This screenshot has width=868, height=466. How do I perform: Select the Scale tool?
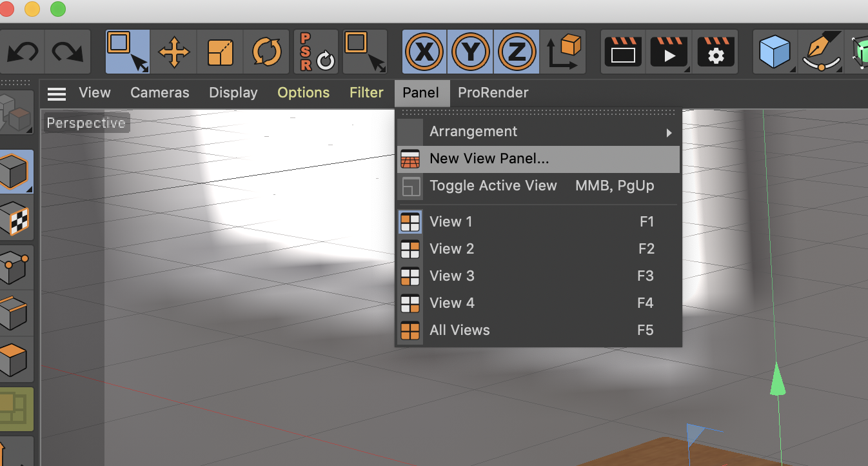(x=219, y=52)
